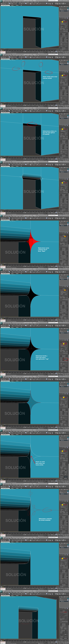This screenshot has height=644, width=69.
Task: Select Constraints Normal radio in sixth screenshot
Action: [64, 319]
